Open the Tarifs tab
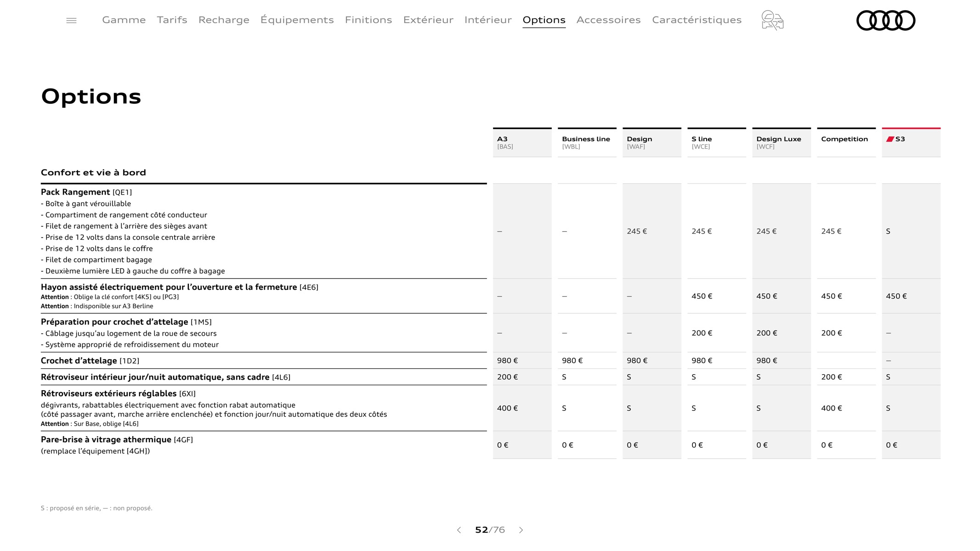Screen dimensions: 980x551 (x=172, y=20)
